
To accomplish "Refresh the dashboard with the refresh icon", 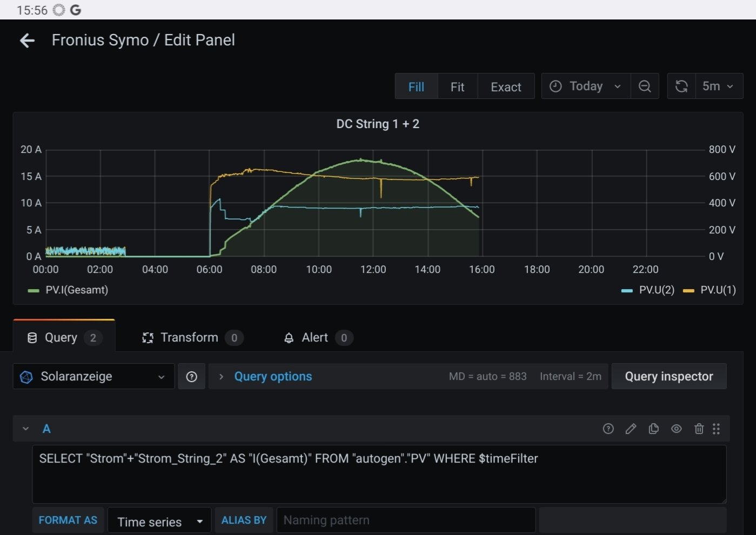I will point(681,86).
